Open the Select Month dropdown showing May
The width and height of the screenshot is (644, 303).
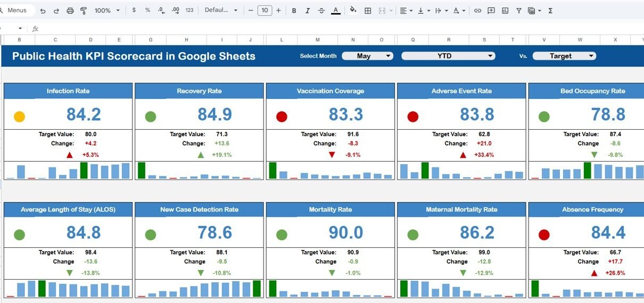[x=367, y=56]
